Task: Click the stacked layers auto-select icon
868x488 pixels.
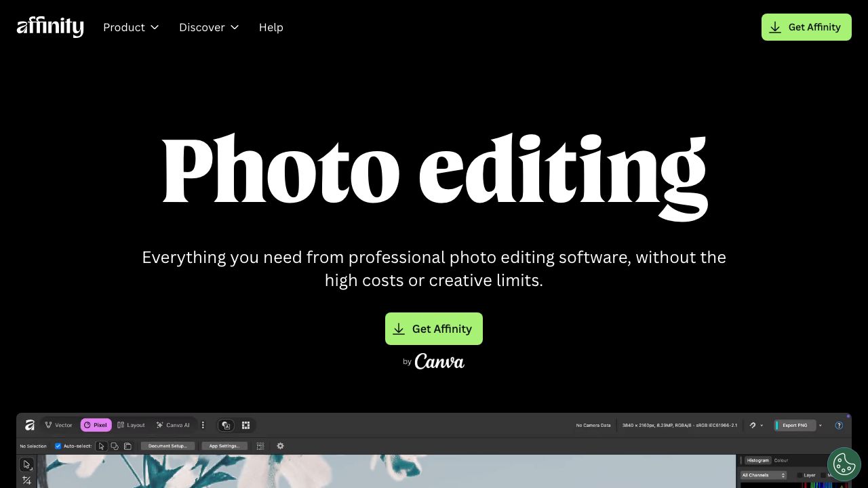Action: click(x=127, y=446)
